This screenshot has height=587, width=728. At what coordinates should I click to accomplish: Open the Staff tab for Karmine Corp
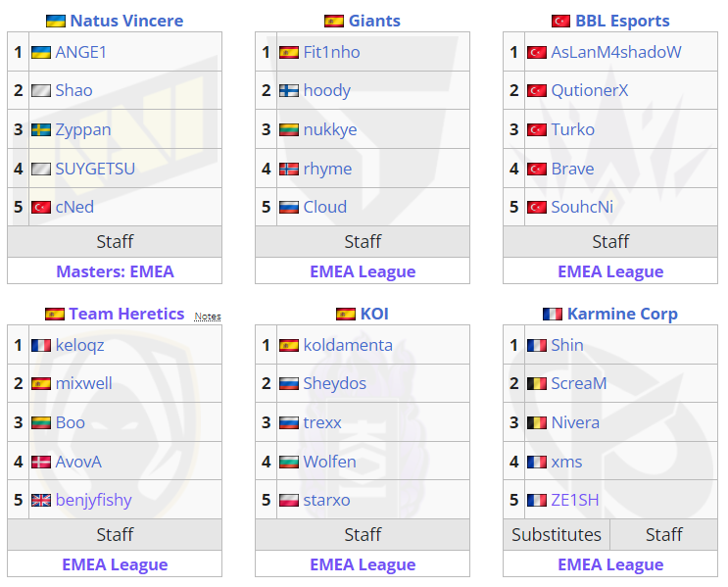[x=664, y=535]
